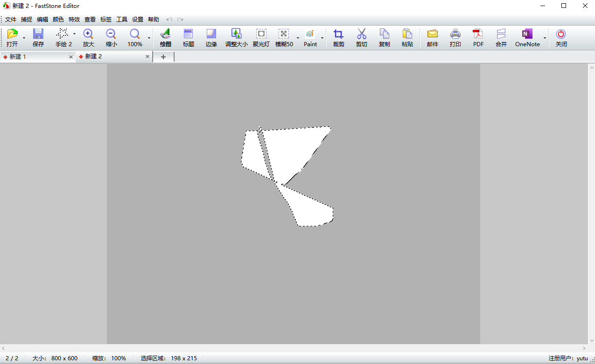
Task: Click the Close (关闭) power button
Action: coord(561,35)
